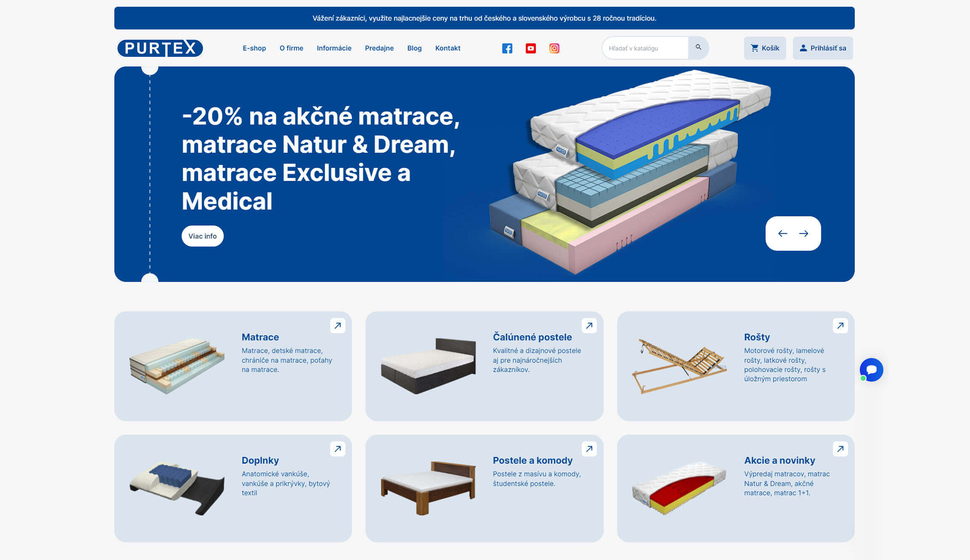Click the Viac info banner button
The image size is (970, 560).
click(202, 236)
